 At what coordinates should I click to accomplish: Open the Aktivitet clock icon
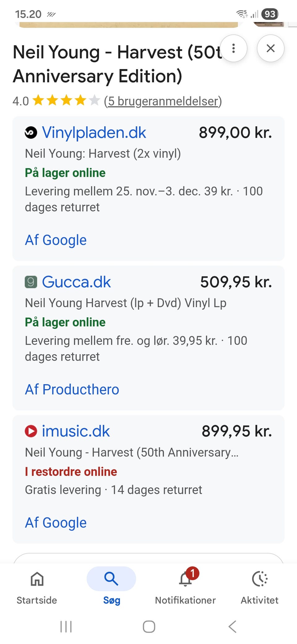click(x=260, y=580)
